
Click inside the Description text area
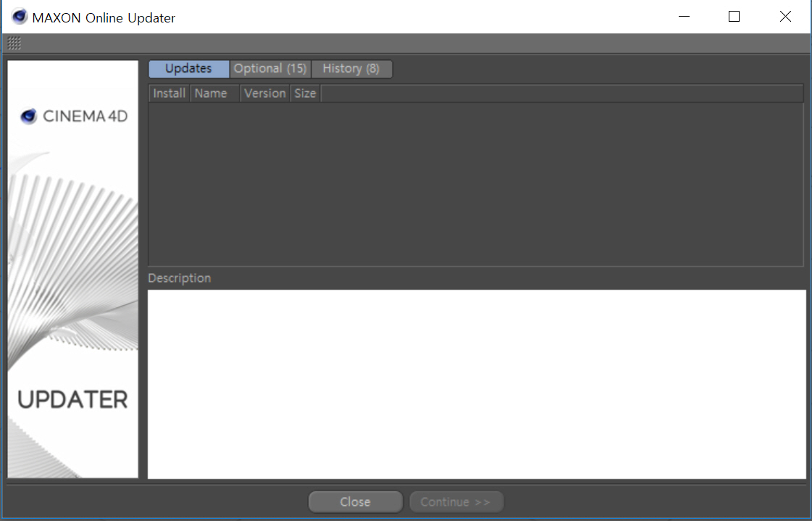[477, 384]
